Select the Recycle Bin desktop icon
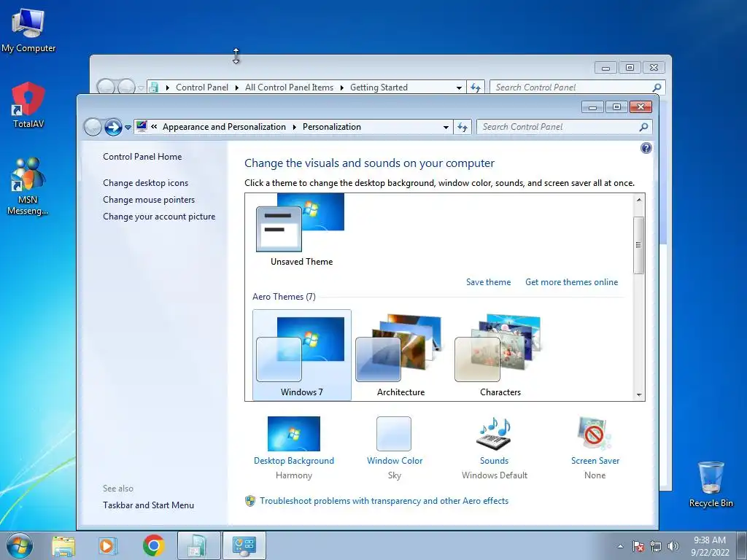 pyautogui.click(x=711, y=484)
